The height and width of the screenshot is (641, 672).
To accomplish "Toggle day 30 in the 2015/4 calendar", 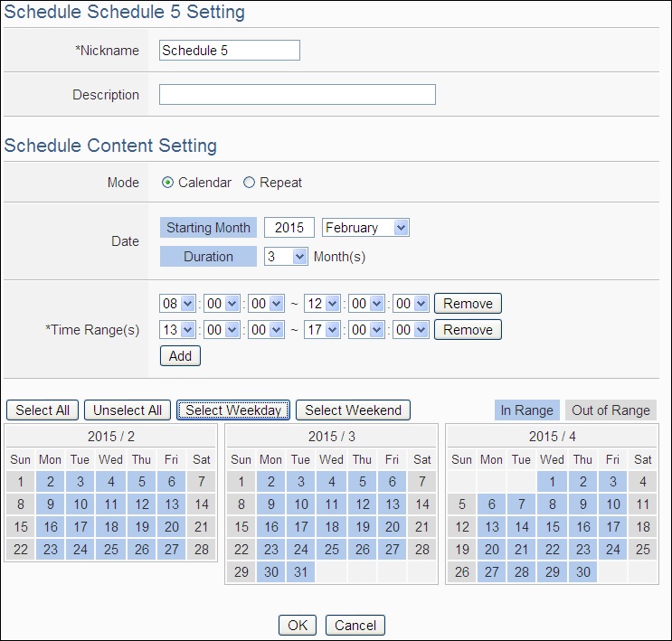I will [x=582, y=572].
